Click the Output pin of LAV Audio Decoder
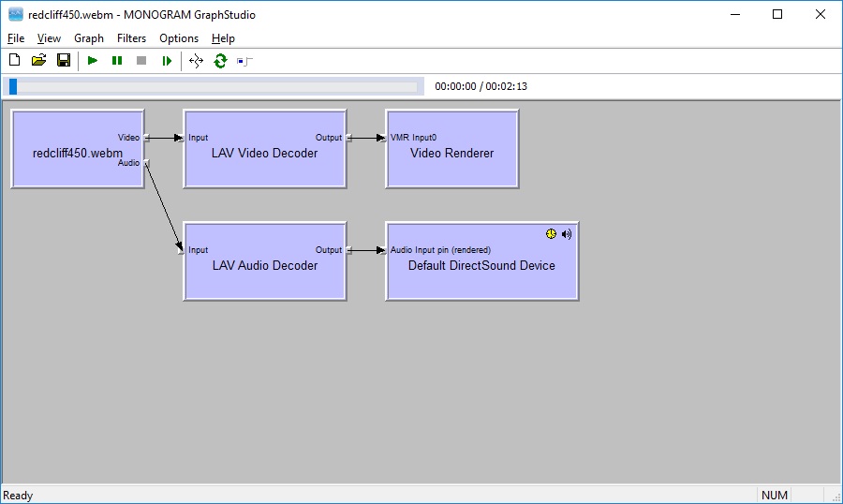The image size is (843, 504). (x=348, y=250)
